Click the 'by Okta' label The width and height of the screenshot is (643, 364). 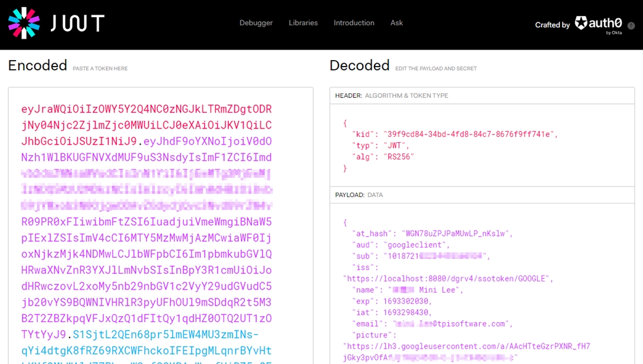coord(614,32)
